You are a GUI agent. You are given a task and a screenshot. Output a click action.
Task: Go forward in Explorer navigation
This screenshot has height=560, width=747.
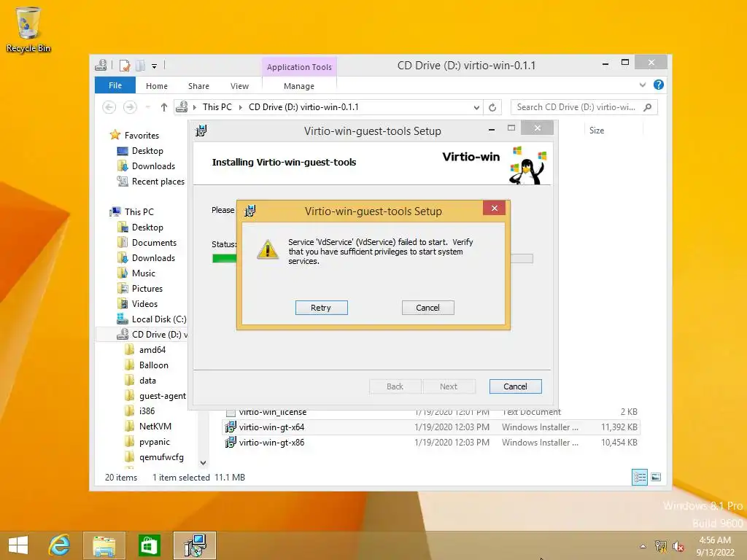click(x=130, y=107)
